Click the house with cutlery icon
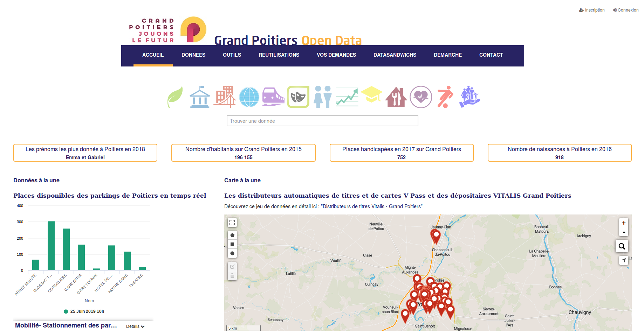The height and width of the screenshot is (331, 644). [396, 97]
